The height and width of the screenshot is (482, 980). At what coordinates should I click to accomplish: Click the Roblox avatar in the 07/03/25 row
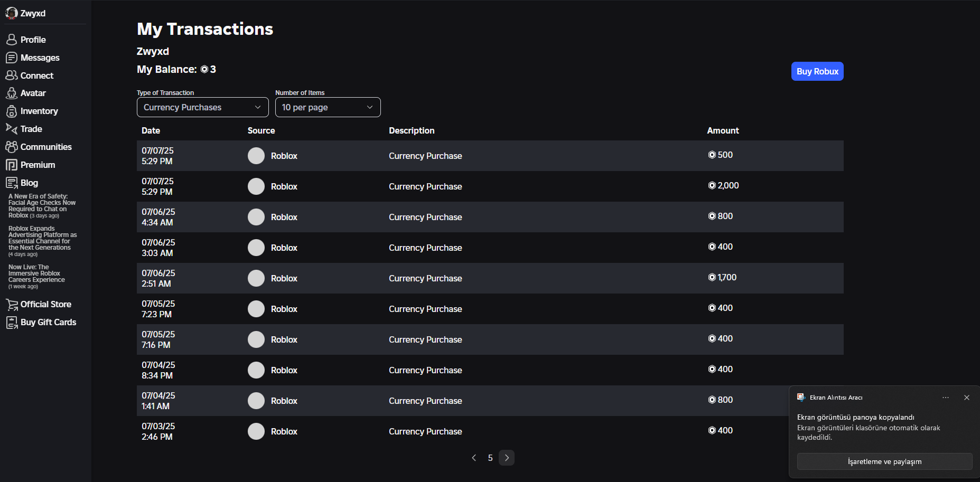[256, 431]
